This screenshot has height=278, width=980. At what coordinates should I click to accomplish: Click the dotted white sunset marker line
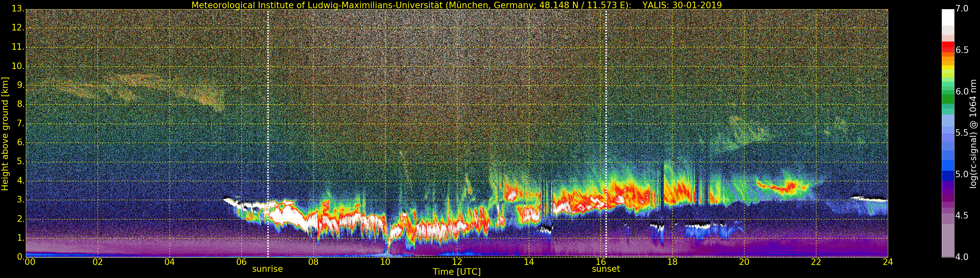tap(606, 133)
